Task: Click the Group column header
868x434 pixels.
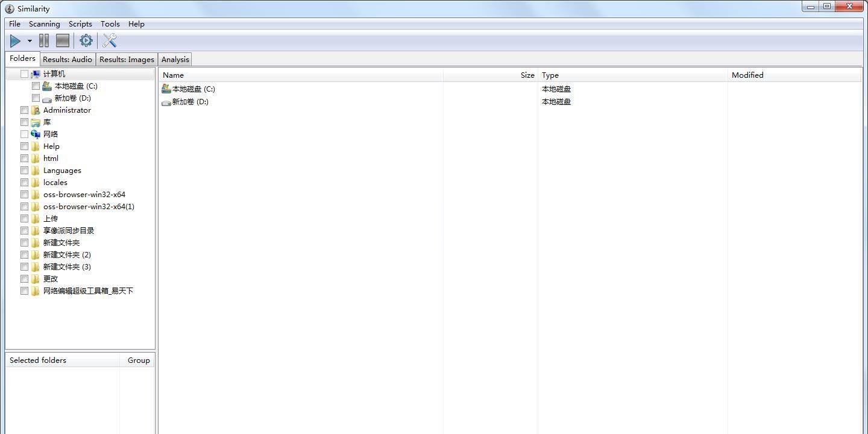Action: point(138,360)
